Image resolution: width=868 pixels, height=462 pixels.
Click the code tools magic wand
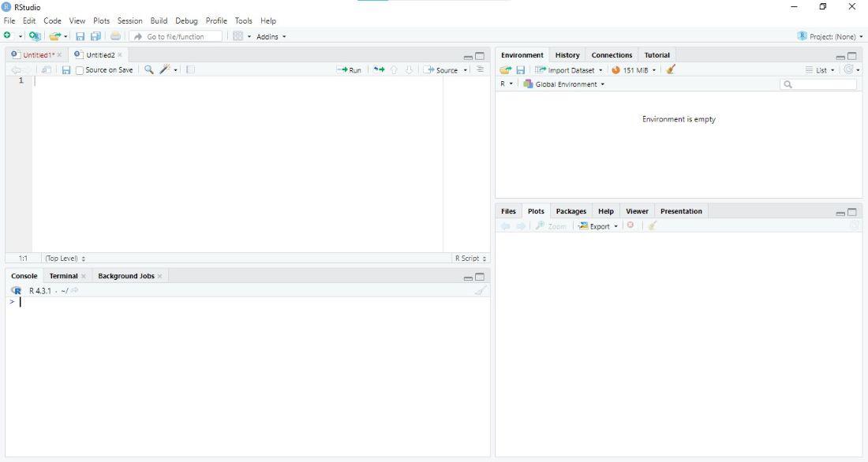(x=165, y=69)
